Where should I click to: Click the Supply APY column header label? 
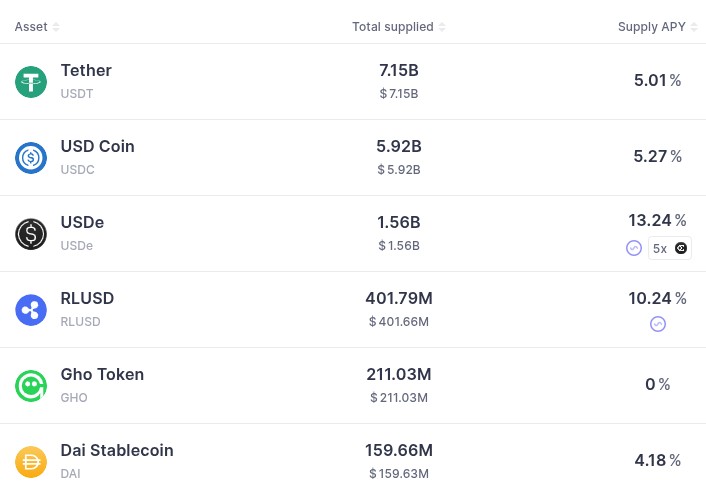(652, 27)
